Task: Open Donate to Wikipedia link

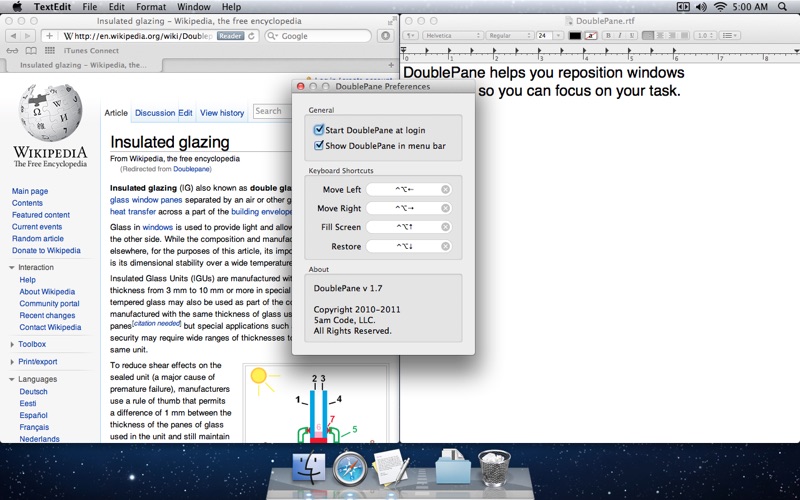Action: [x=46, y=251]
